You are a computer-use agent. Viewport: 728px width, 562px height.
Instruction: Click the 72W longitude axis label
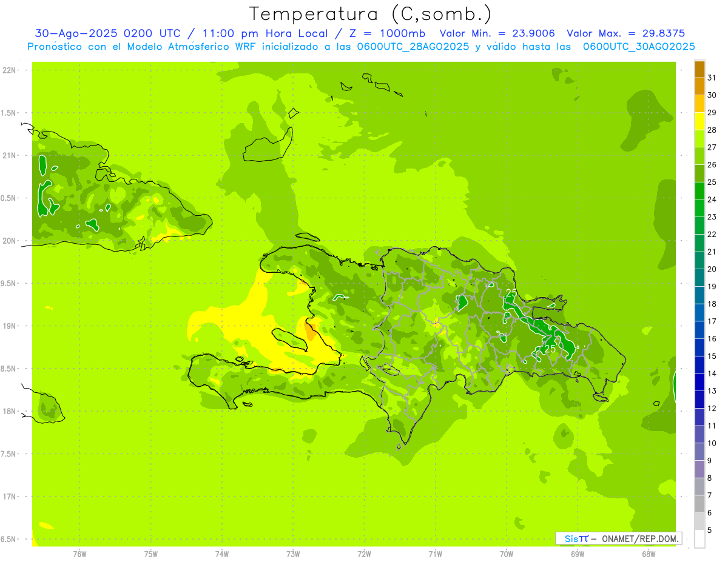364,554
